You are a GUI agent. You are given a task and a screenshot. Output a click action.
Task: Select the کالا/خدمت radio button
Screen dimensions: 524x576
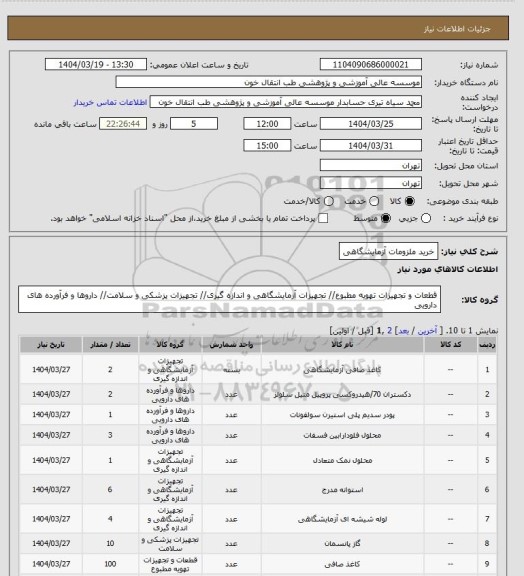pos(329,201)
